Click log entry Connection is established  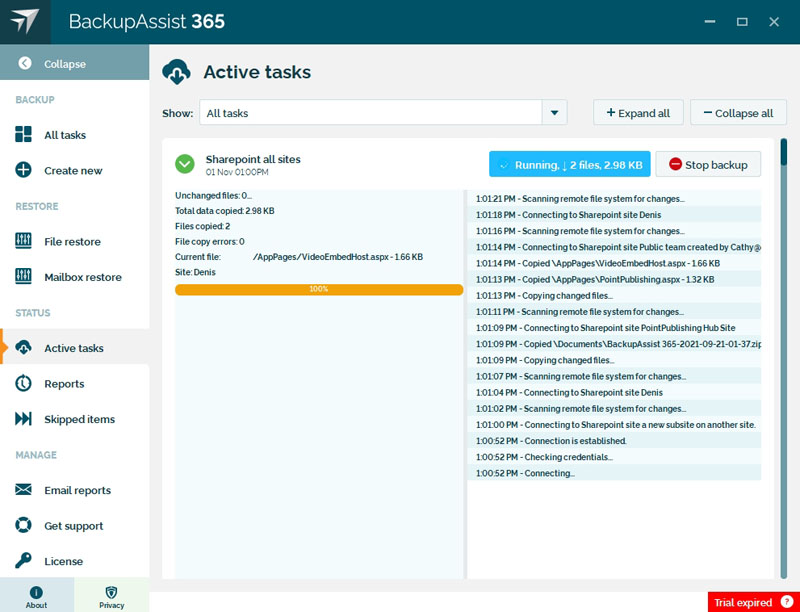click(614, 441)
